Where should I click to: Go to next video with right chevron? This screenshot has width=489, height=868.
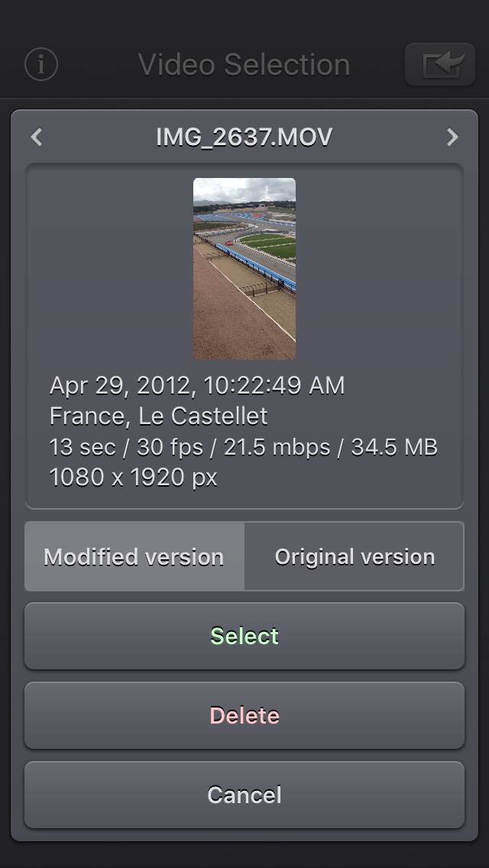452,137
